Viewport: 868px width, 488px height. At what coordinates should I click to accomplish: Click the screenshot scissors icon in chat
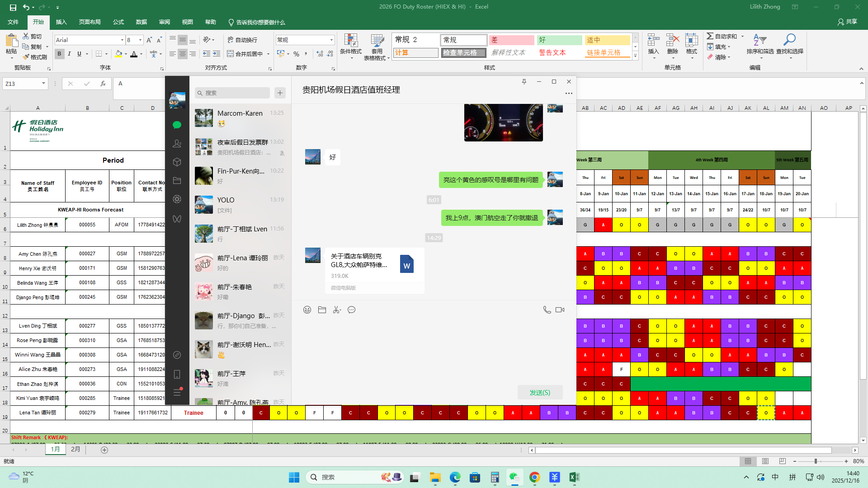[x=337, y=310]
